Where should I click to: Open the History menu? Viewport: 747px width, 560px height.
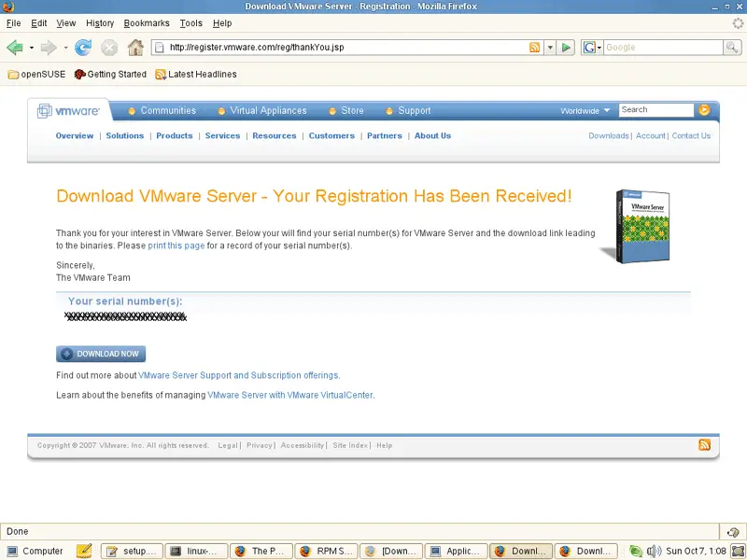point(100,22)
